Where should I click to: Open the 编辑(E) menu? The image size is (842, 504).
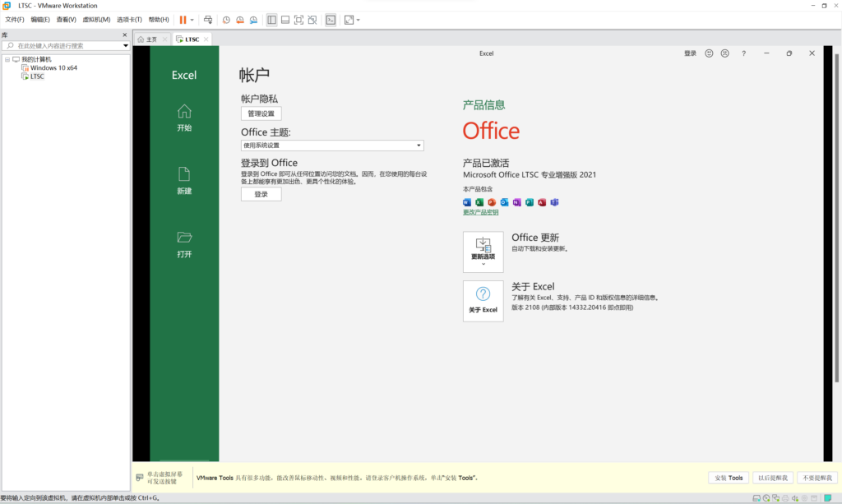pos(40,20)
